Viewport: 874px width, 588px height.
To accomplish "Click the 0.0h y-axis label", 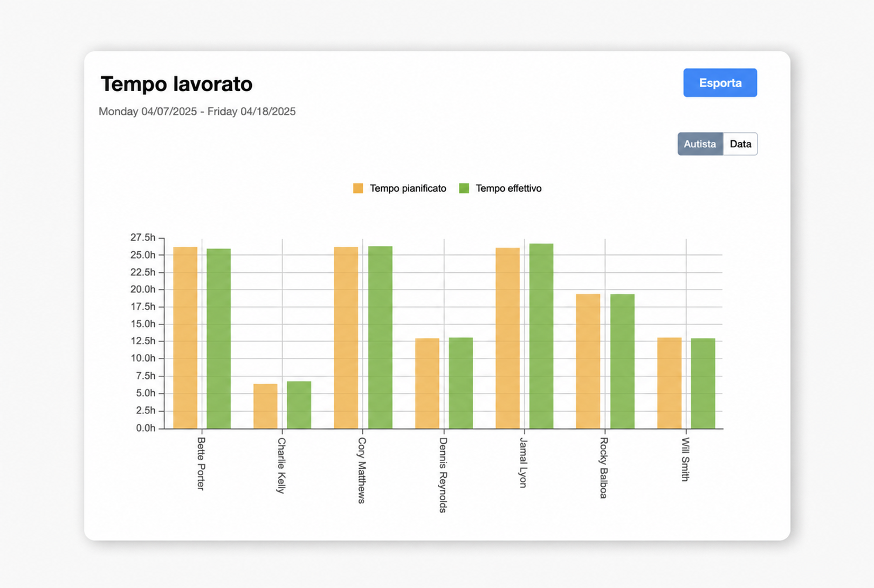I will (x=146, y=428).
